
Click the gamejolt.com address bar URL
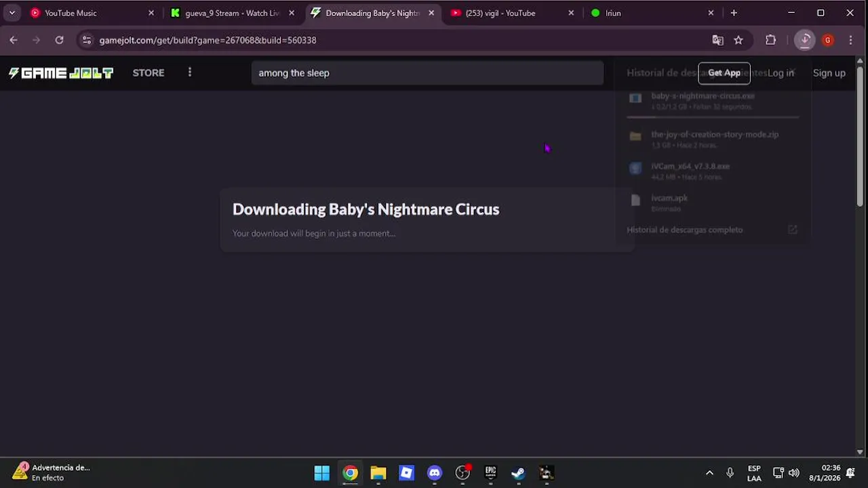[208, 40]
